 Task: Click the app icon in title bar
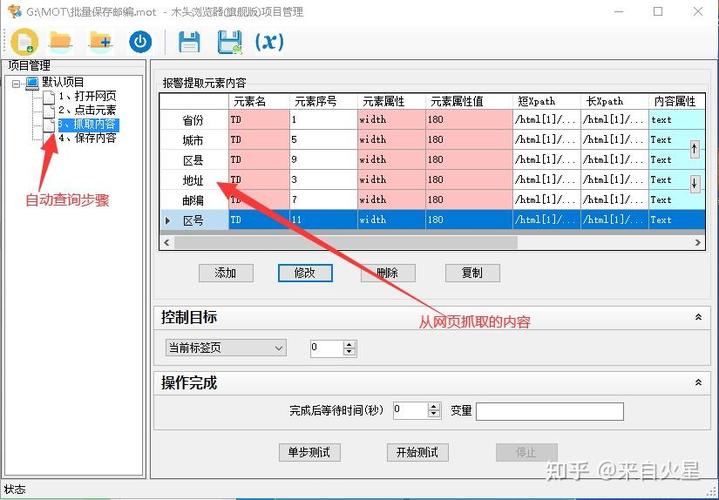(15, 11)
